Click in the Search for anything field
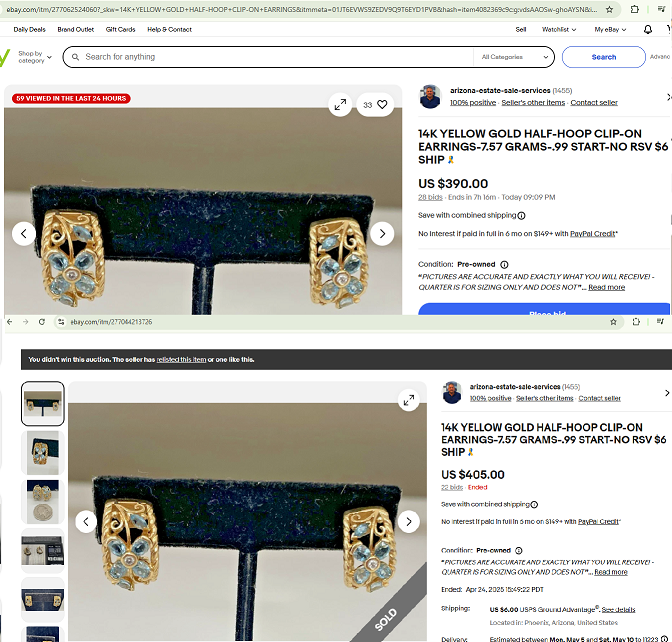Screen dimensions: 672x642 coord(270,57)
